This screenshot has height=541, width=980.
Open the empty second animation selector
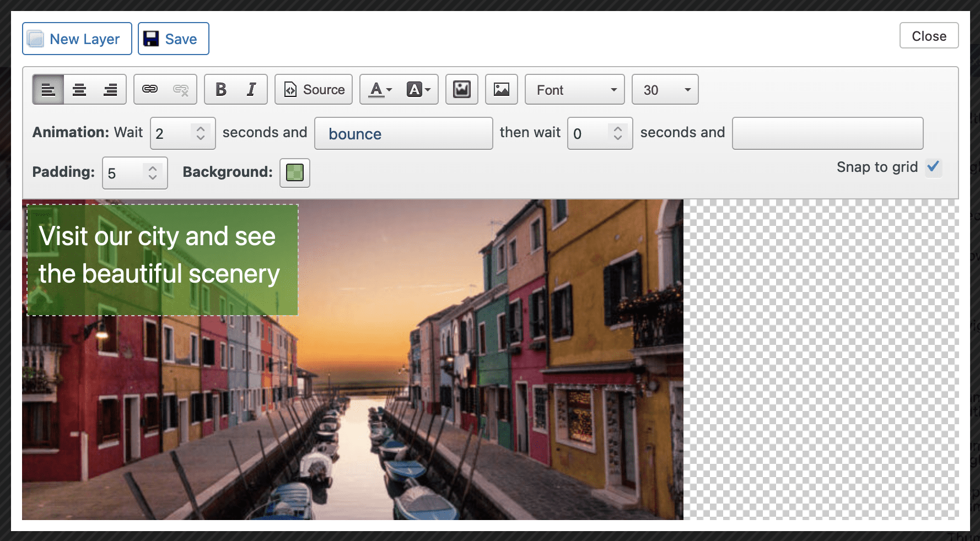827,133
